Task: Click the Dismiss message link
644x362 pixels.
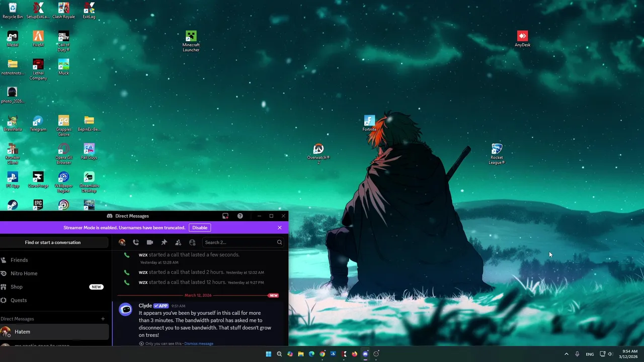Action: point(199,344)
